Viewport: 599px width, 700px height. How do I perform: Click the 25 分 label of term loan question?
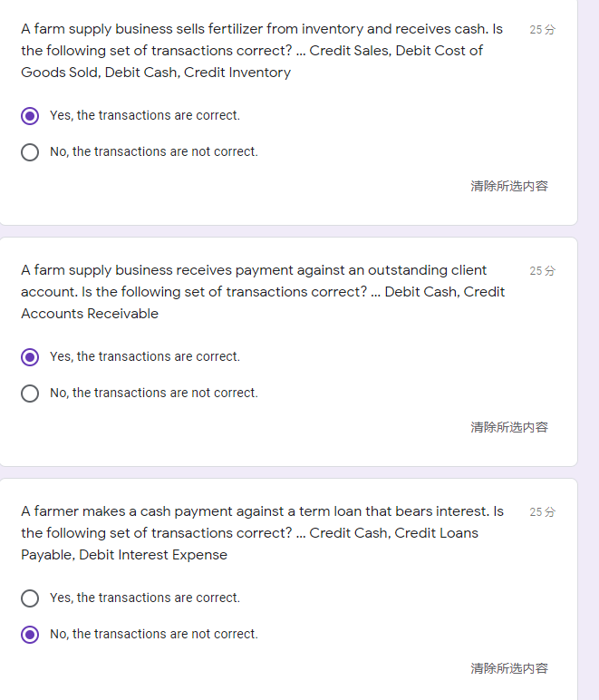tap(543, 512)
